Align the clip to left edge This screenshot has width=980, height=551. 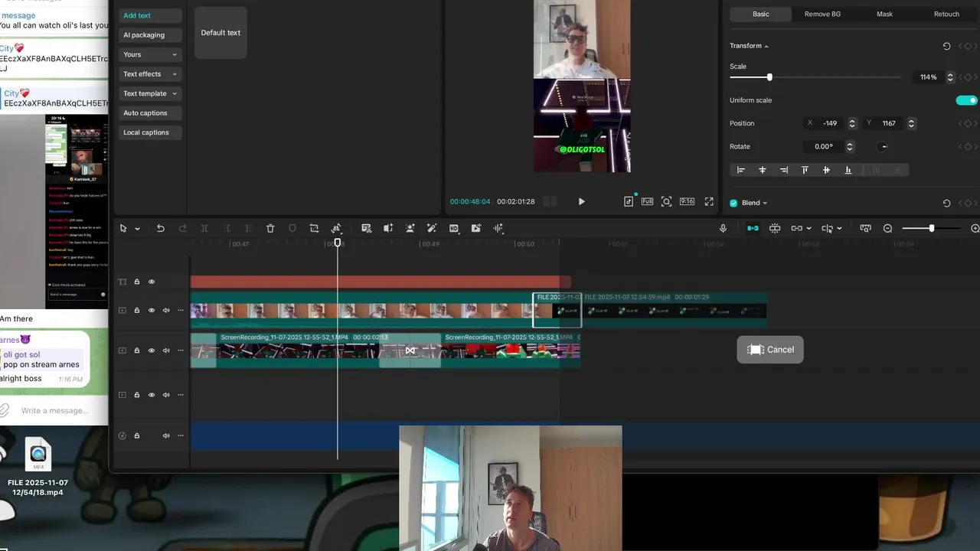point(740,170)
